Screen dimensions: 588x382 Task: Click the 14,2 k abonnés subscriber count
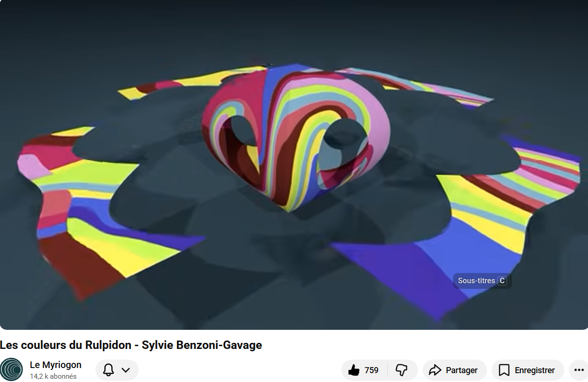pos(53,376)
